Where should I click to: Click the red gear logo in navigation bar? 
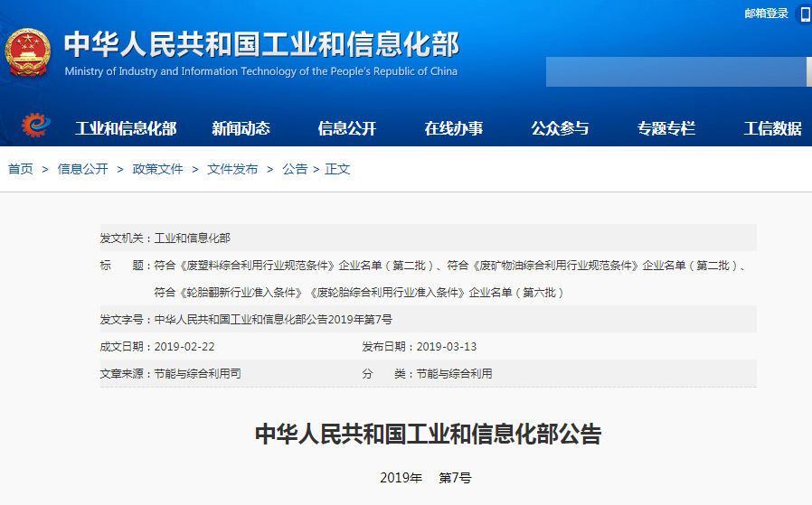point(36,126)
